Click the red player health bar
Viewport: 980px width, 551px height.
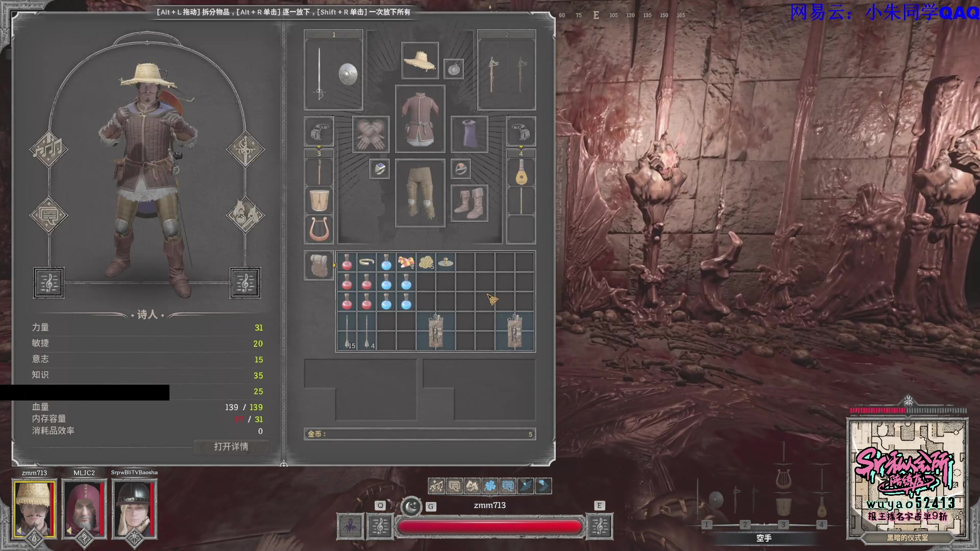tap(490, 527)
